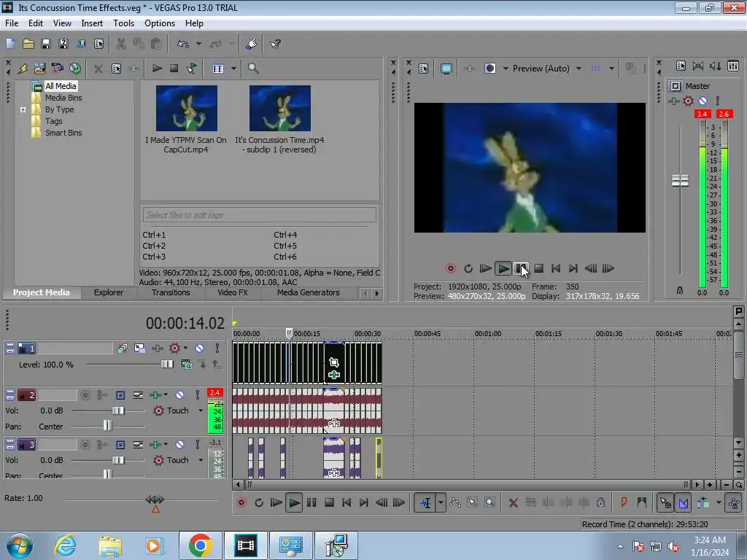Open the Insert menu
Image resolution: width=747 pixels, height=560 pixels.
point(92,23)
